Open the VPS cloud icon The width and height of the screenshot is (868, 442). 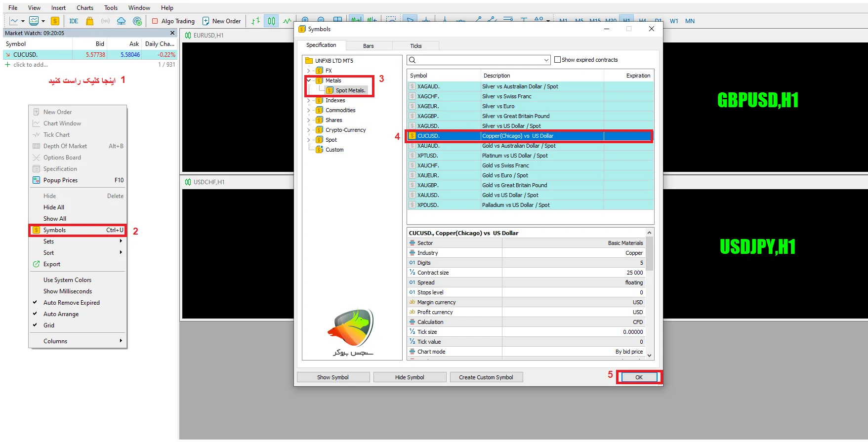point(121,21)
